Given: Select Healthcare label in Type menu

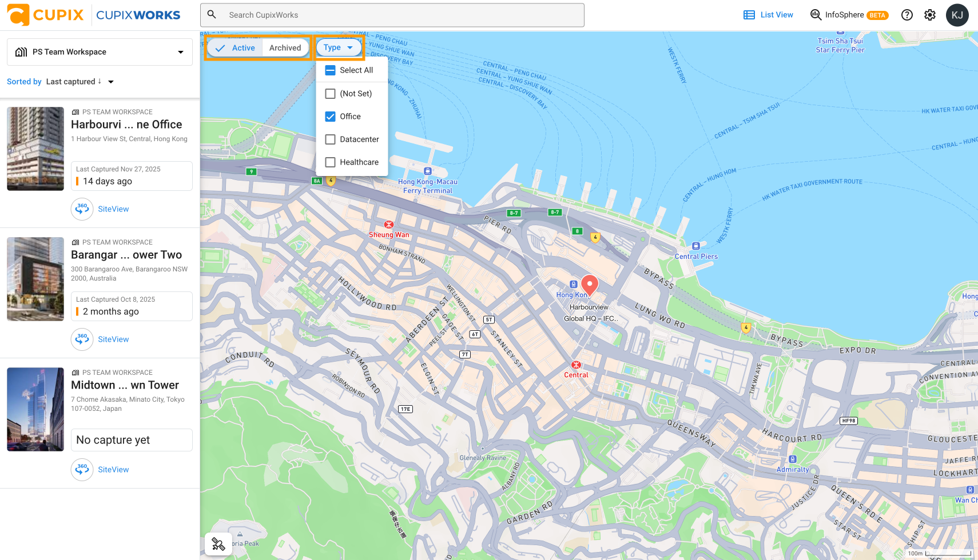Looking at the screenshot, I should coord(359,162).
